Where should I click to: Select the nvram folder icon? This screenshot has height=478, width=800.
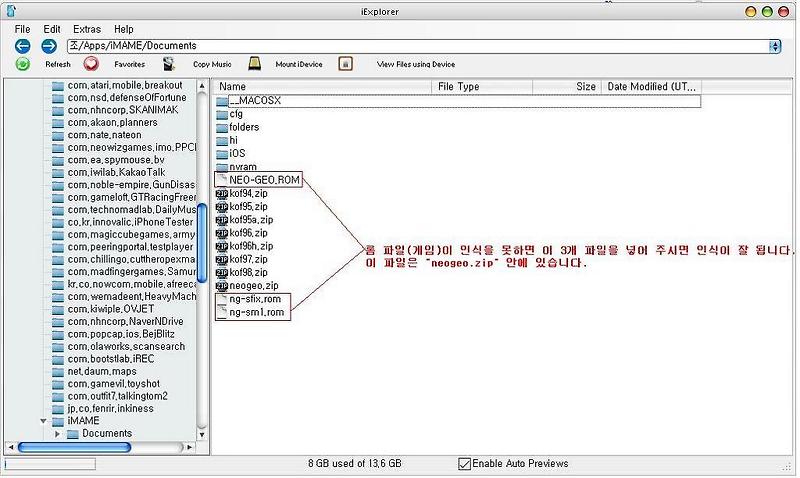tap(221, 167)
